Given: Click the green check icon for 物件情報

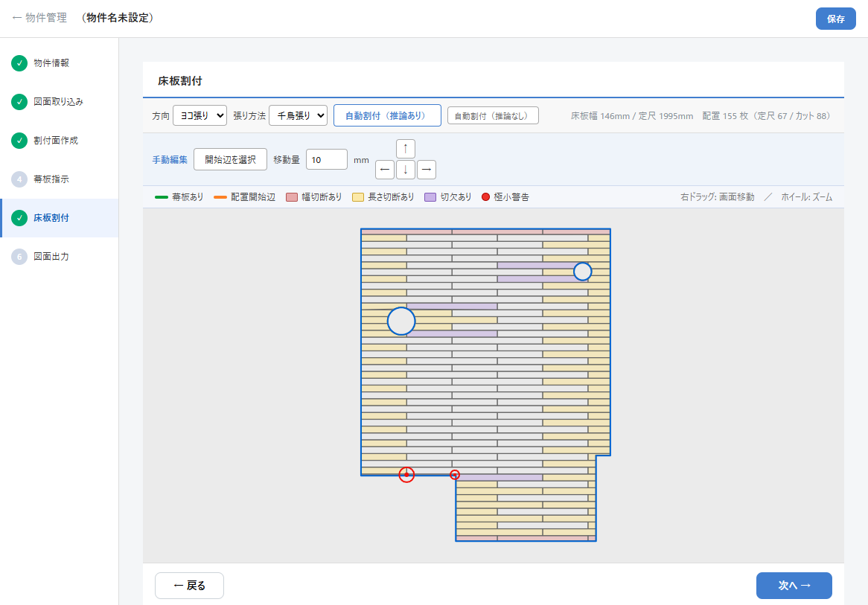Looking at the screenshot, I should (19, 63).
